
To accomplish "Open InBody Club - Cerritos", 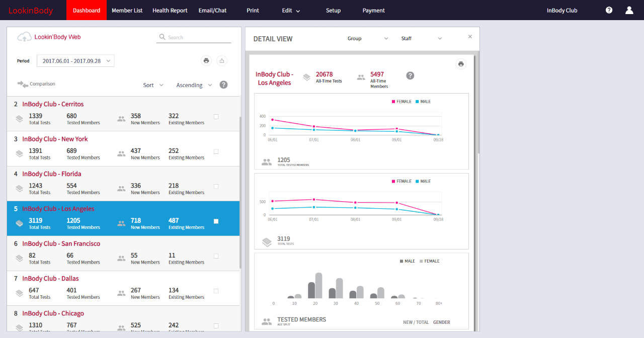I will click(53, 104).
